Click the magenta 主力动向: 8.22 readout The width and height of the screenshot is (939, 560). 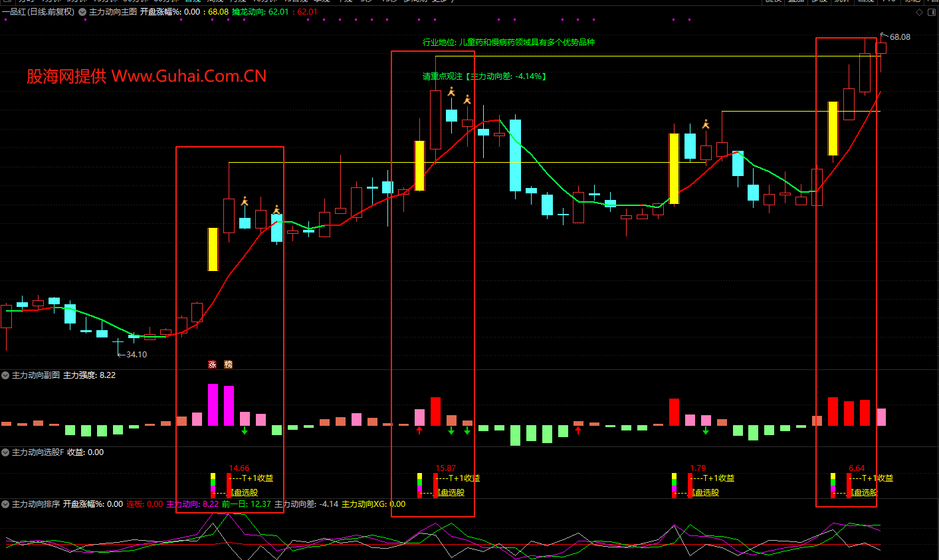(x=193, y=504)
